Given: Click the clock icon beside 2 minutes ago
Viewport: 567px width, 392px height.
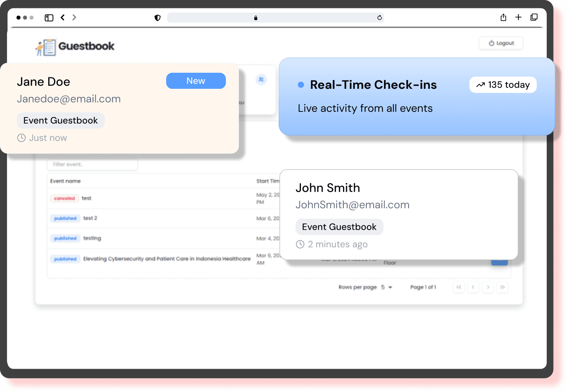Looking at the screenshot, I should pyautogui.click(x=301, y=244).
